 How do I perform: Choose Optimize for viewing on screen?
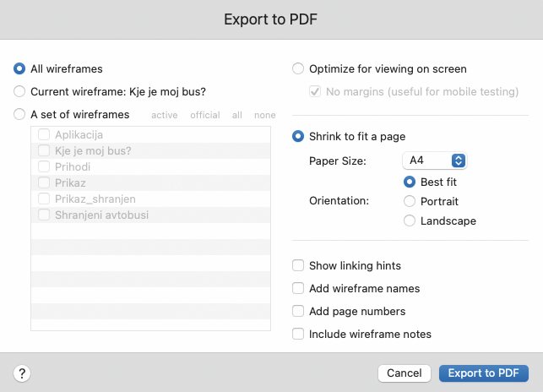tap(298, 68)
